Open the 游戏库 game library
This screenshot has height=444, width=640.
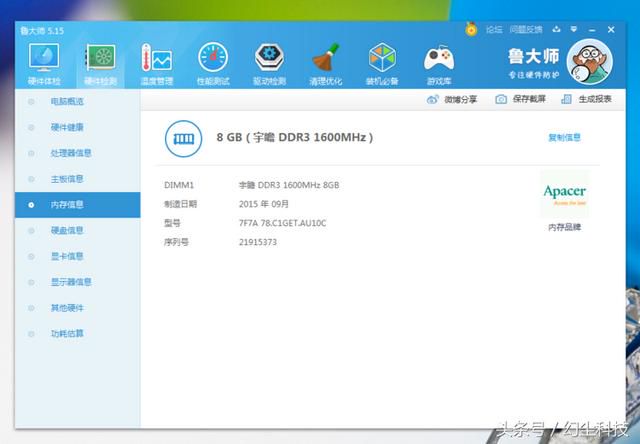439,64
